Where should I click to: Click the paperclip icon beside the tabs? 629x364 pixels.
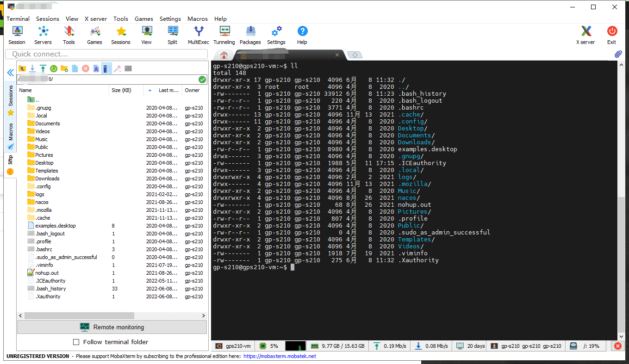coord(618,54)
